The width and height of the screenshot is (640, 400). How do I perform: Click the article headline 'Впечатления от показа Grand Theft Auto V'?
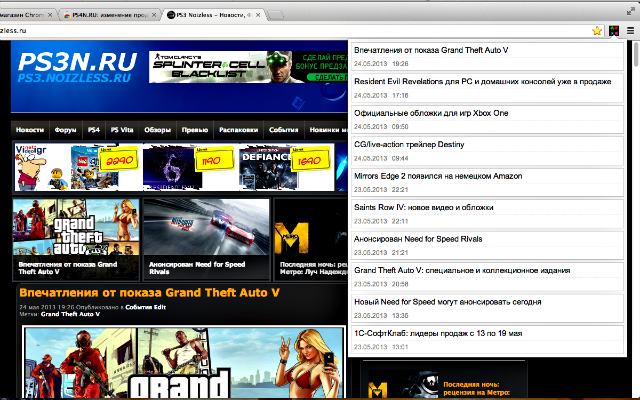(148, 292)
